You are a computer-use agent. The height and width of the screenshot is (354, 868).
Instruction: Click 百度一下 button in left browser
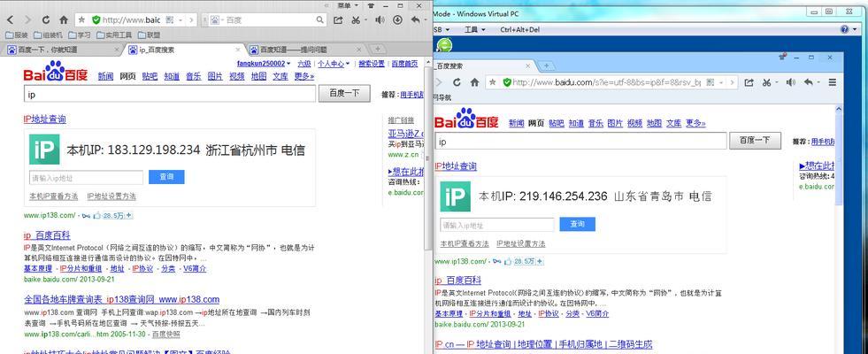344,94
